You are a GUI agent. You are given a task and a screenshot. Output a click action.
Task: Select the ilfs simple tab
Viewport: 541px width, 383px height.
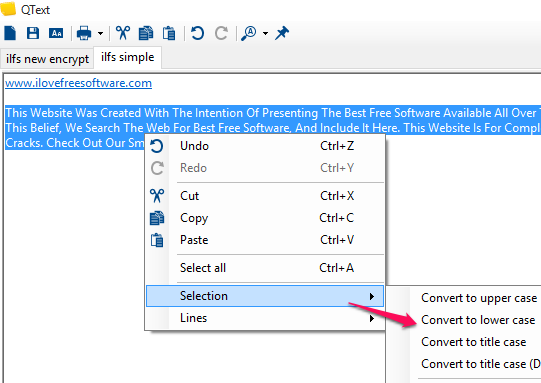click(x=127, y=57)
